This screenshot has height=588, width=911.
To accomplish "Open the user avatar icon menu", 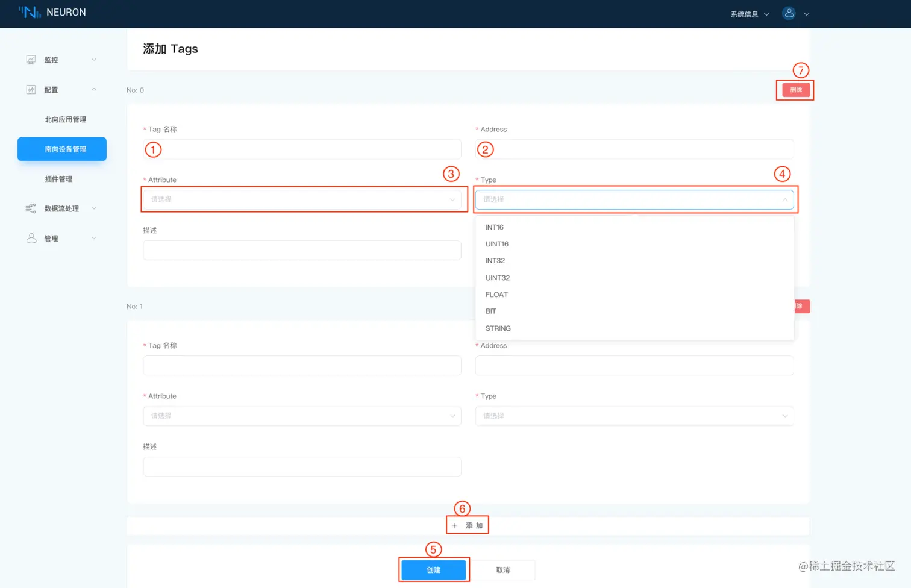I will pos(789,13).
